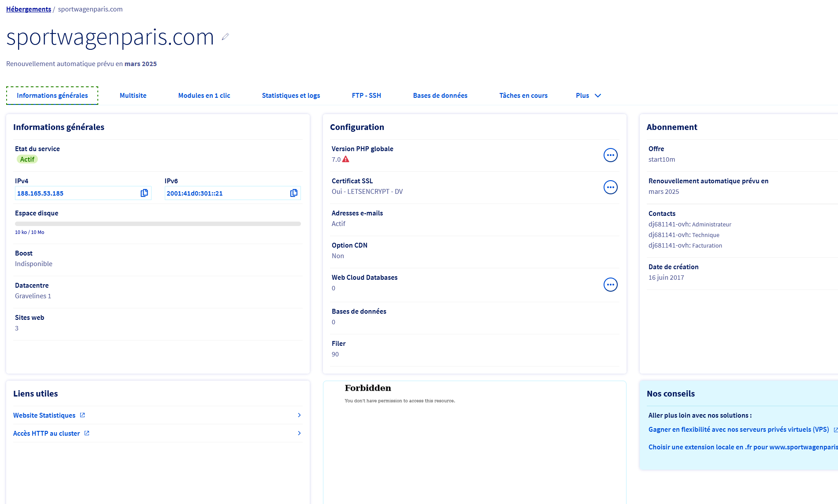838x504 pixels.
Task: Click chevron arrow on Accès HTTP au cluster row
Action: click(299, 433)
